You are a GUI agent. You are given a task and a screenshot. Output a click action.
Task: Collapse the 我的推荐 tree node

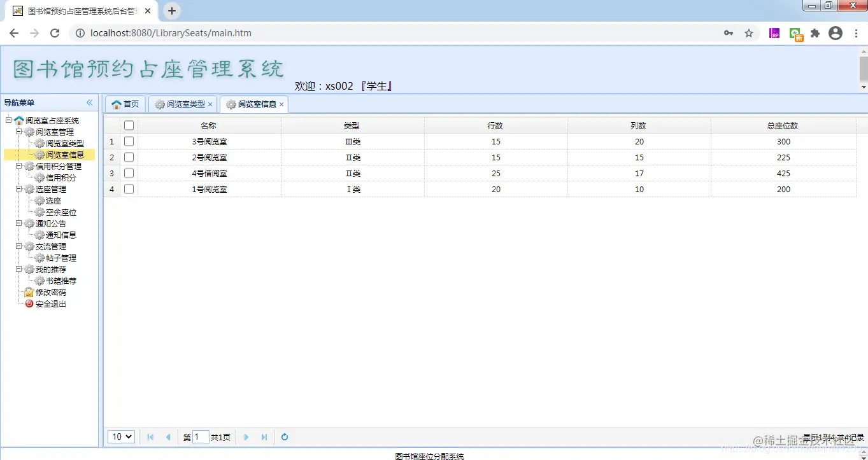[x=19, y=269]
